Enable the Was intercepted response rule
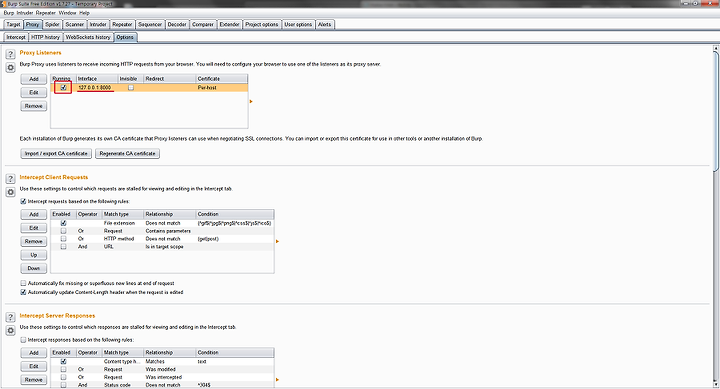This screenshot has height=389, width=720. pos(63,377)
